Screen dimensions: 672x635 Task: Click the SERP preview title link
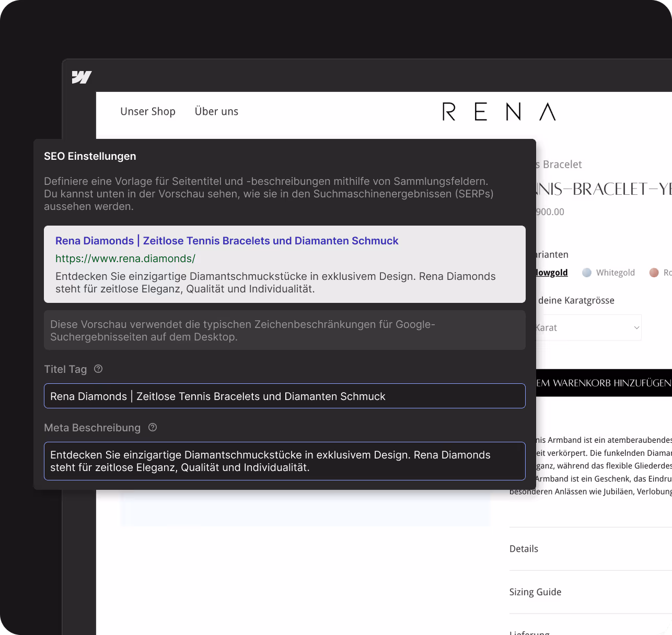227,241
